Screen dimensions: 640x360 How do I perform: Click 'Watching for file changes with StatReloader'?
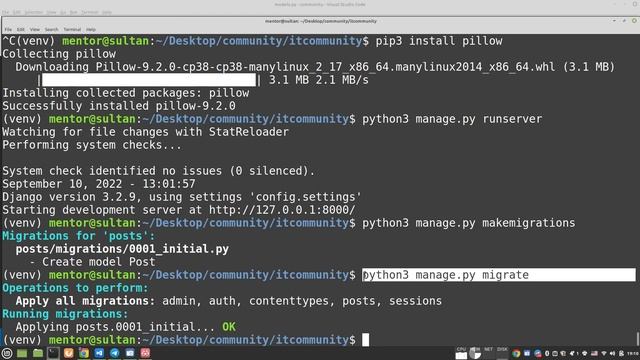coord(145,132)
